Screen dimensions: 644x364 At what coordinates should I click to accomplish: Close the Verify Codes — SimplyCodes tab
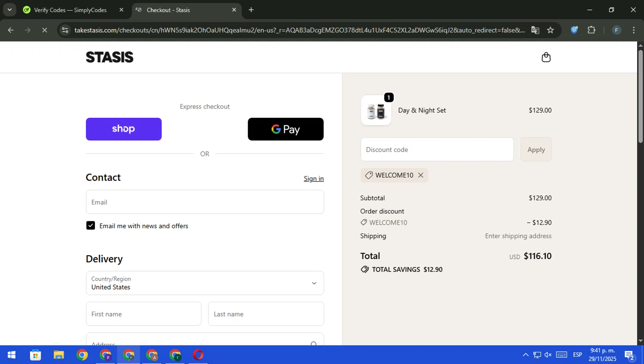122,10
